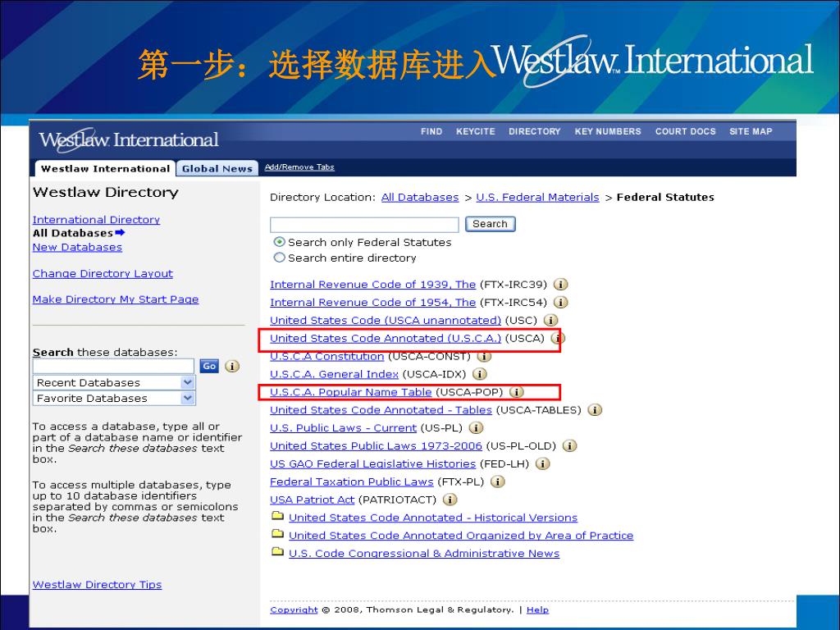Open KEY NUMBERS in top navigation

tap(608, 131)
